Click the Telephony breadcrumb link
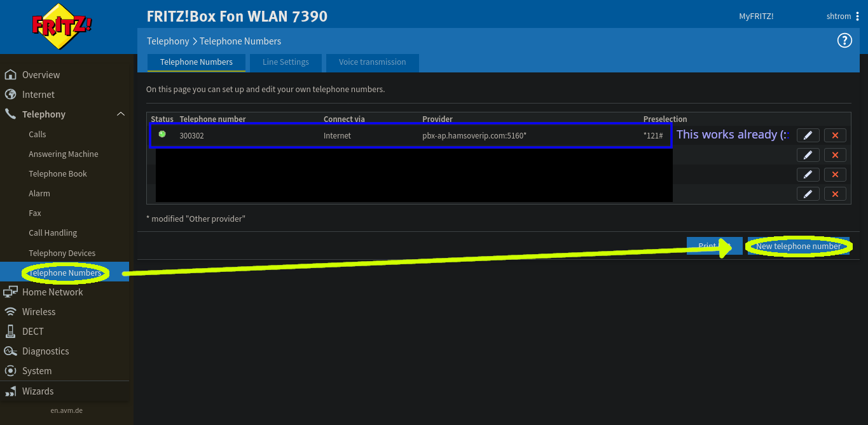The image size is (868, 425). click(168, 41)
